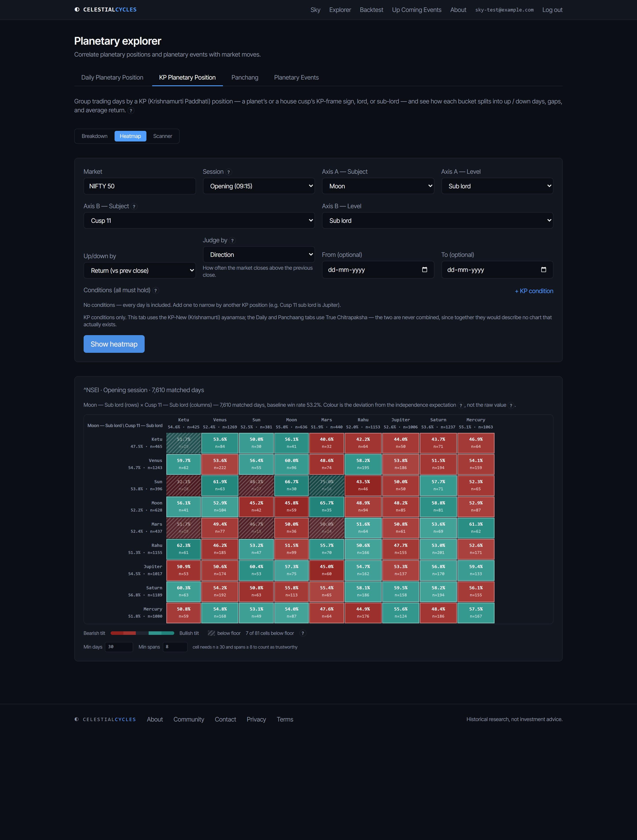
Task: Click heatmap cell 66.7% n=30
Action: [292, 485]
